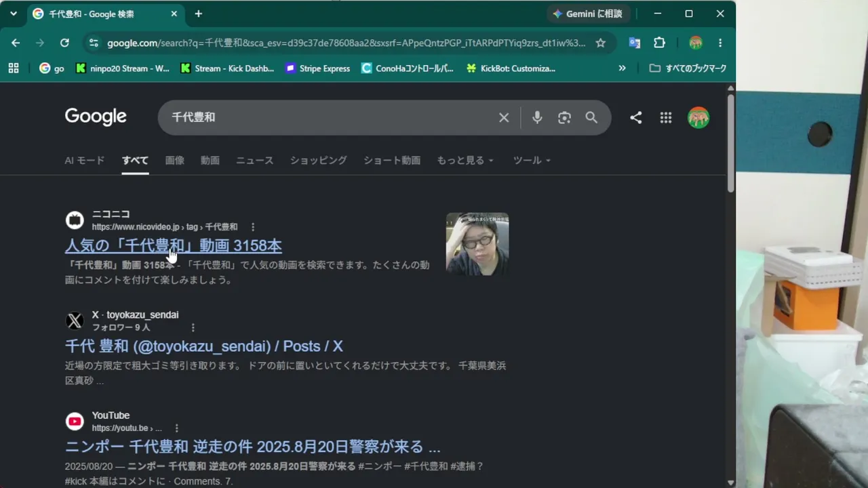
Task: Clear the search query with X
Action: (x=504, y=117)
